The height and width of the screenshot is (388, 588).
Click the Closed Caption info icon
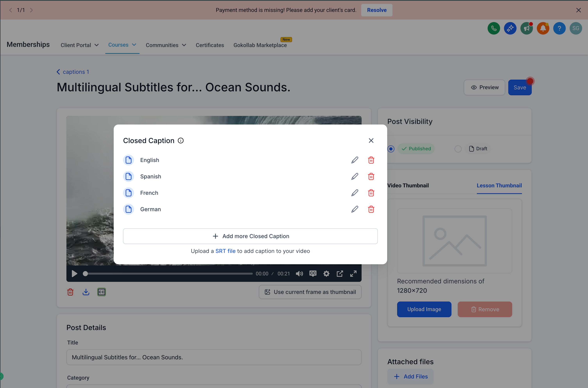[181, 141]
